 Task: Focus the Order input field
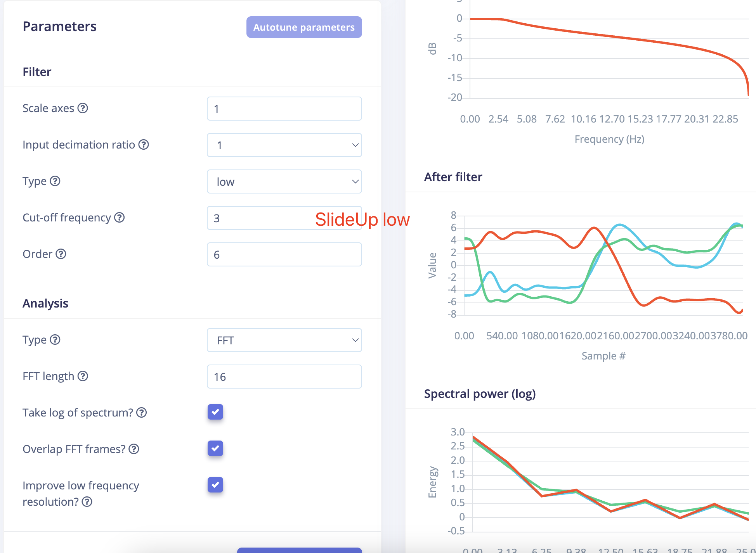point(284,254)
